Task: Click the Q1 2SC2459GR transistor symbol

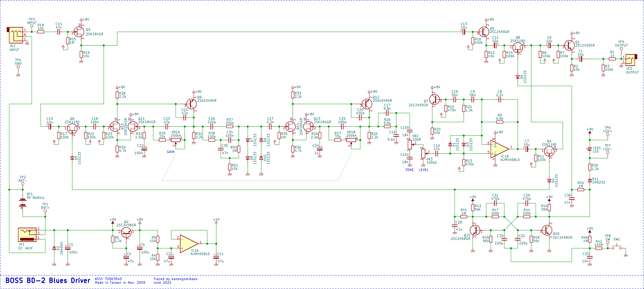Action: coord(570,45)
